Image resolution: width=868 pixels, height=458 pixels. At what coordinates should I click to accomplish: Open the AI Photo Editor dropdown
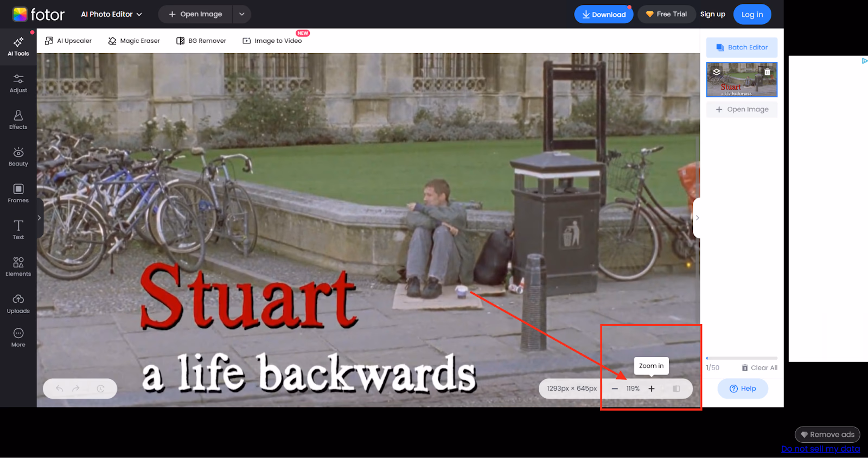click(x=111, y=14)
